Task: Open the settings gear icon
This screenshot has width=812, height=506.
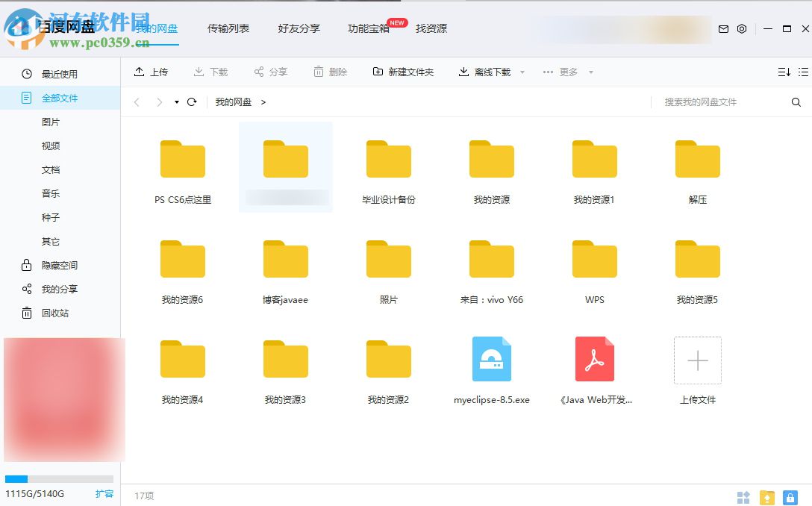Action: (x=741, y=28)
